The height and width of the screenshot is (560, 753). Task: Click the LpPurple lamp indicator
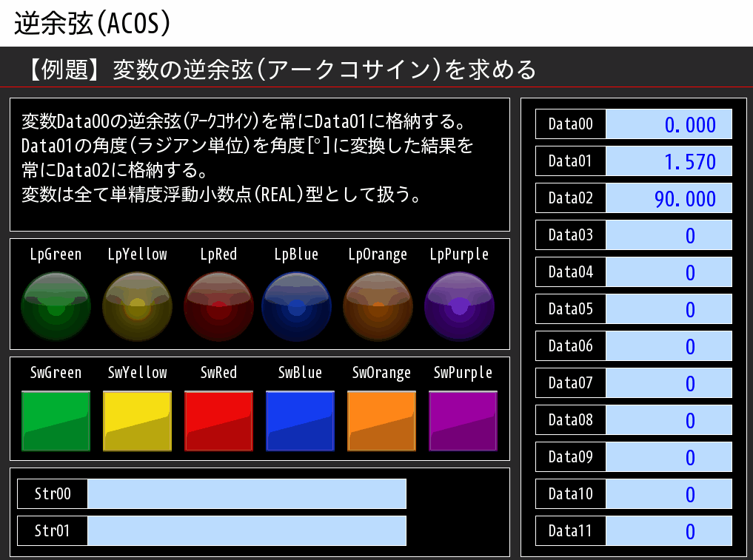tap(459, 306)
